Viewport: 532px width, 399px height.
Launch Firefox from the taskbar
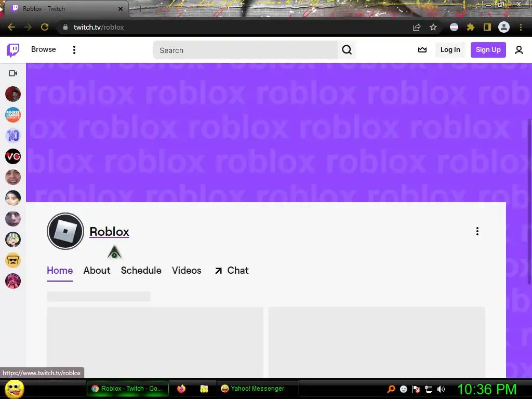181,389
